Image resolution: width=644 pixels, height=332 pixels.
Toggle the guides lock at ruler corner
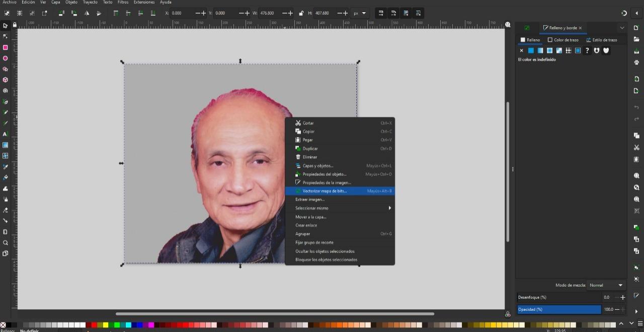click(x=15, y=25)
